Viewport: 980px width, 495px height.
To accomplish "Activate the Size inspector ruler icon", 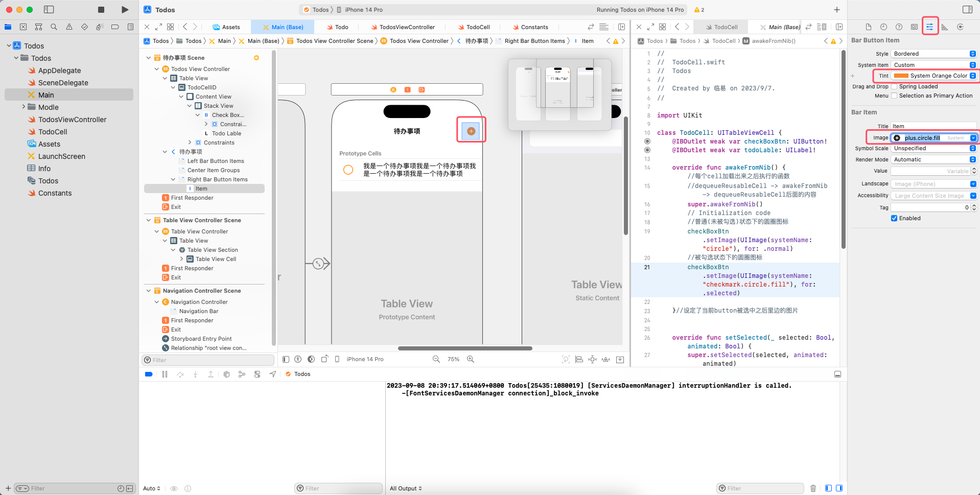I will 945,26.
